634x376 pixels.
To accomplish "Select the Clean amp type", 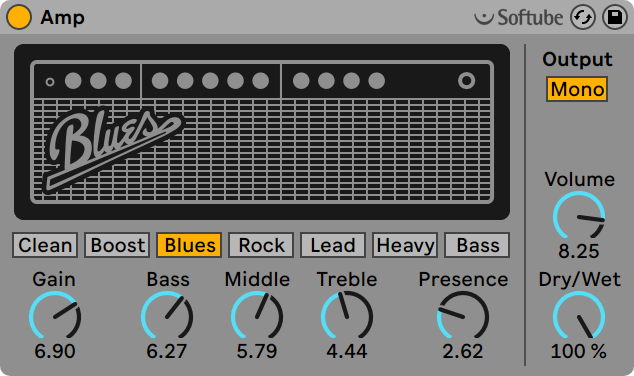I will coord(45,245).
